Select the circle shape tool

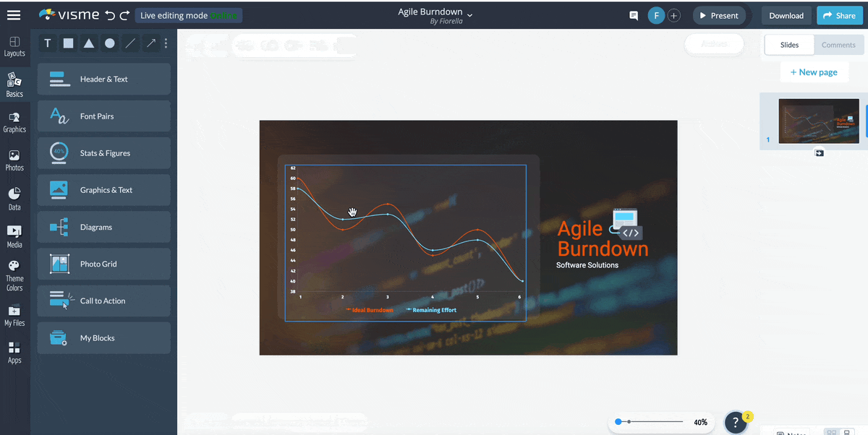point(109,43)
